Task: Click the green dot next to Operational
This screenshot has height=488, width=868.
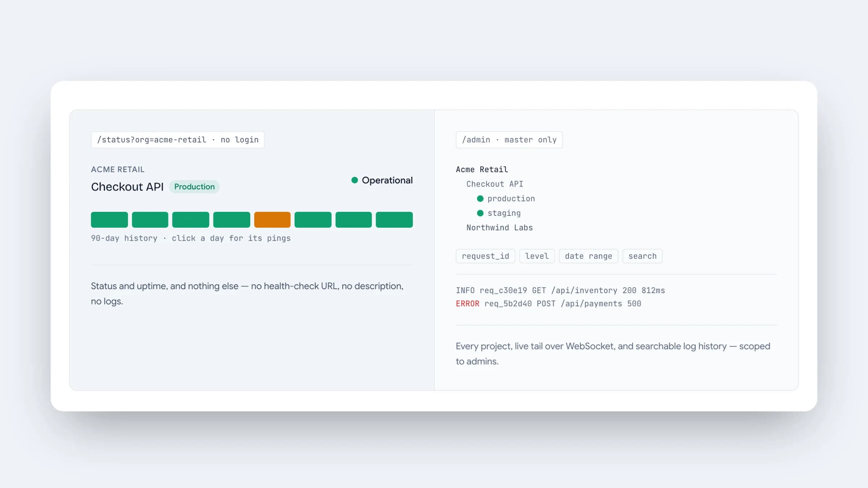Action: (x=354, y=180)
